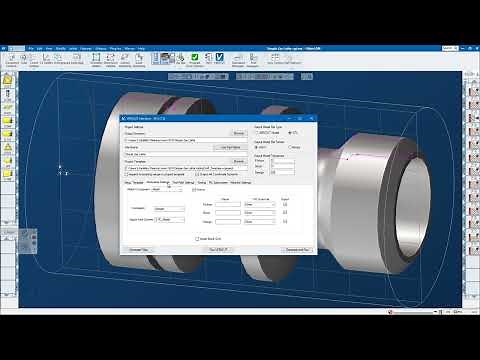
Task: Click the slider in the bottom status bar
Action: point(413,312)
